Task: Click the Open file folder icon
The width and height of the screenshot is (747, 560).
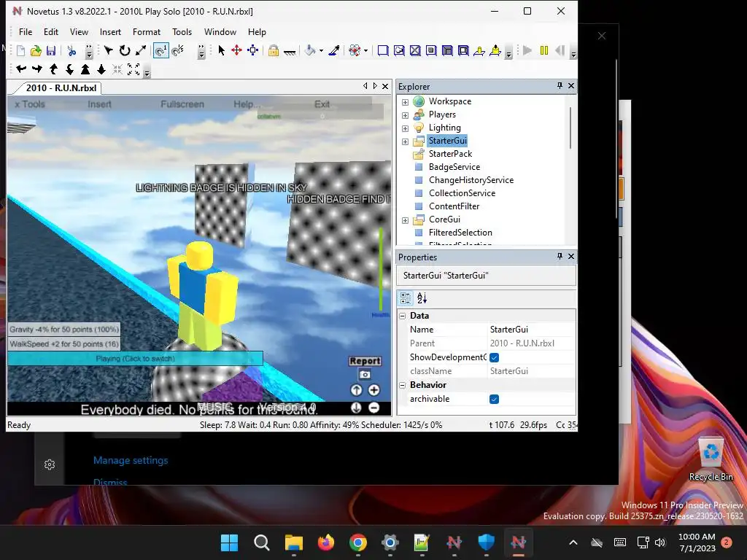Action: click(x=36, y=50)
